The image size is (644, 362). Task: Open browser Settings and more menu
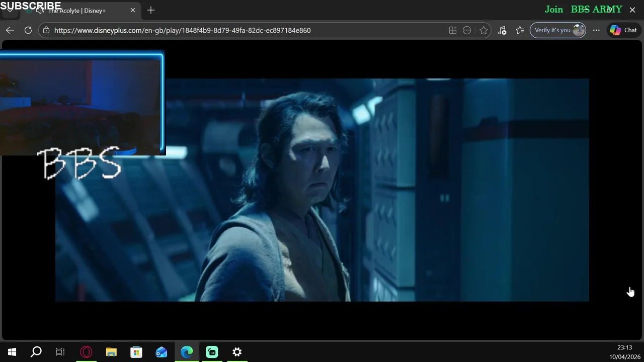[x=596, y=30]
